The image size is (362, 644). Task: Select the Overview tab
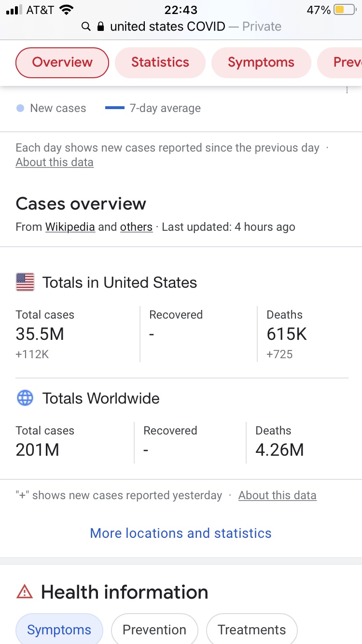click(x=62, y=62)
